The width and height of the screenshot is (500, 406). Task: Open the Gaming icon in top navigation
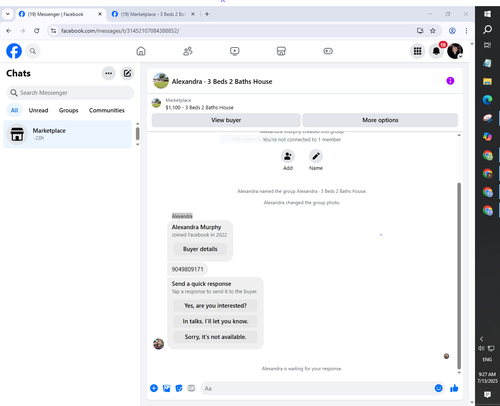(x=328, y=51)
